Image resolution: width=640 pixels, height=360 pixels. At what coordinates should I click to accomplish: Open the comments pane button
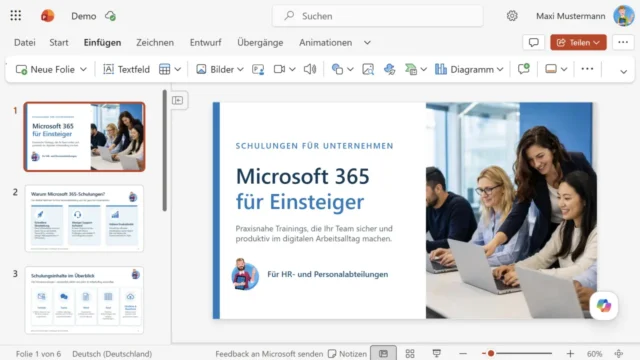click(x=533, y=42)
